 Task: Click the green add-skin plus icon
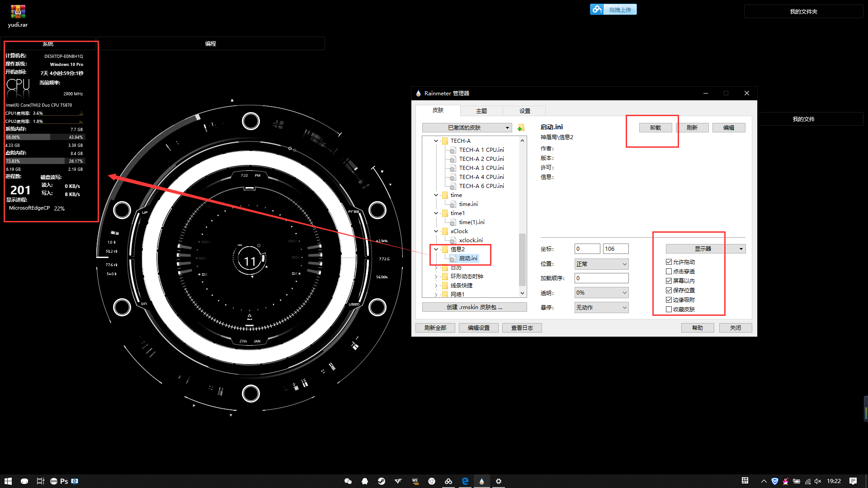click(521, 128)
